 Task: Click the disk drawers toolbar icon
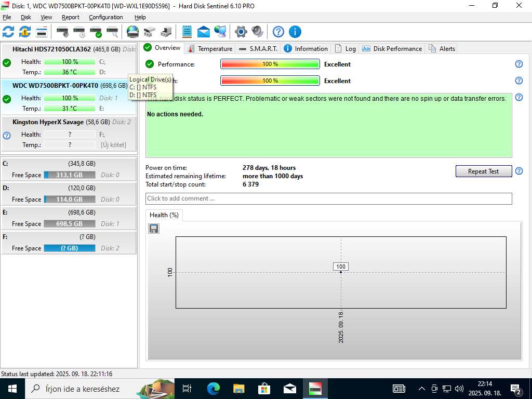(x=149, y=32)
